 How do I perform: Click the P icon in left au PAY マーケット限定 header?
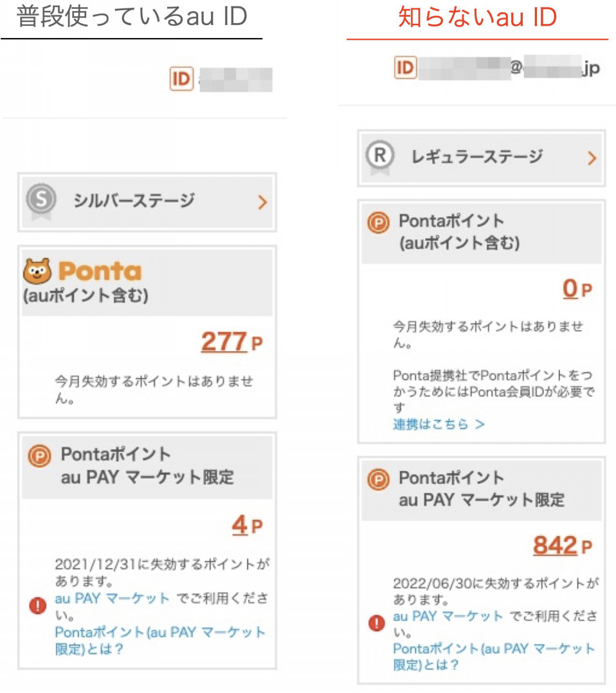40,456
